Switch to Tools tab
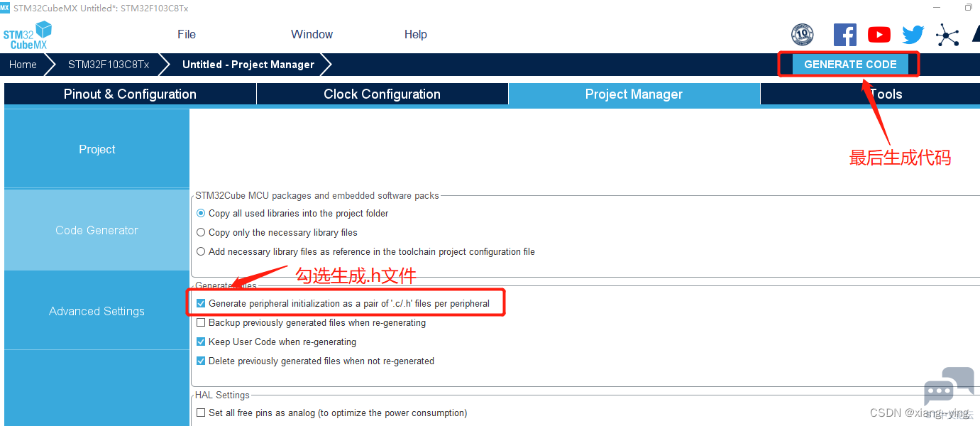Screen dimensions: 980x426 (x=870, y=94)
